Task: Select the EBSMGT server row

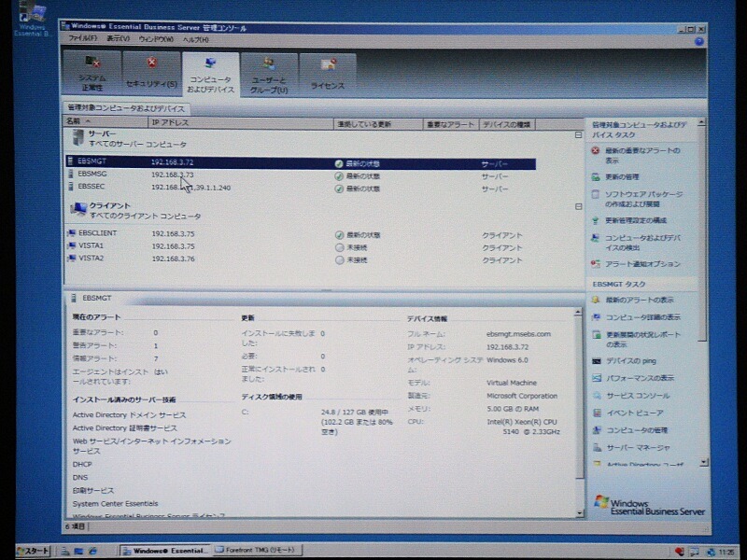Action: coord(301,162)
